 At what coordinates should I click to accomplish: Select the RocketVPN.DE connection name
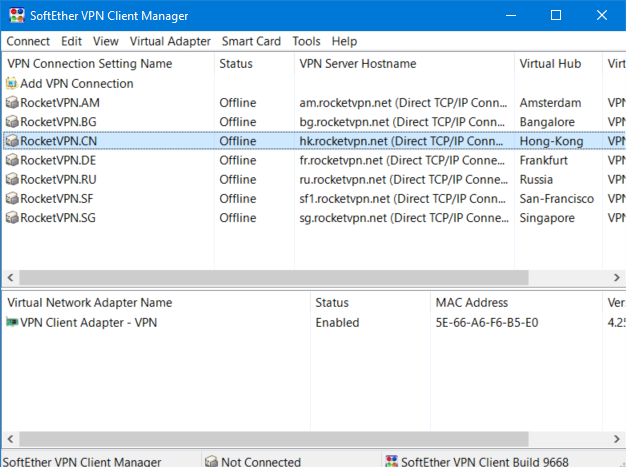click(x=58, y=160)
